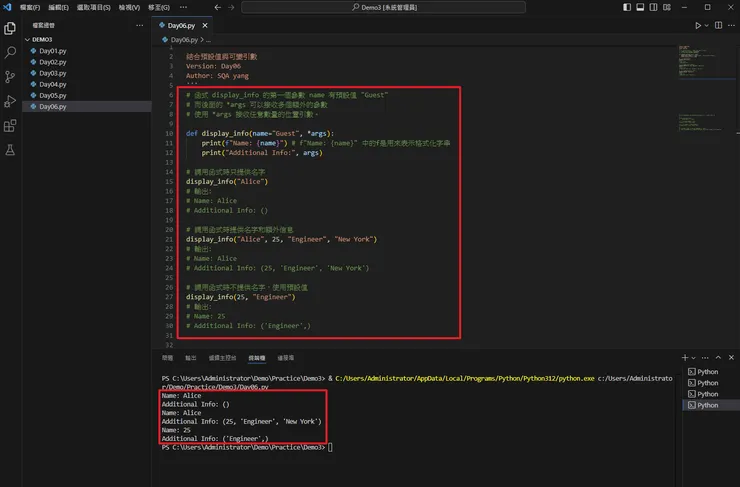This screenshot has width=740, height=487.
Task: Open the Testing flask icon view
Action: click(11, 150)
